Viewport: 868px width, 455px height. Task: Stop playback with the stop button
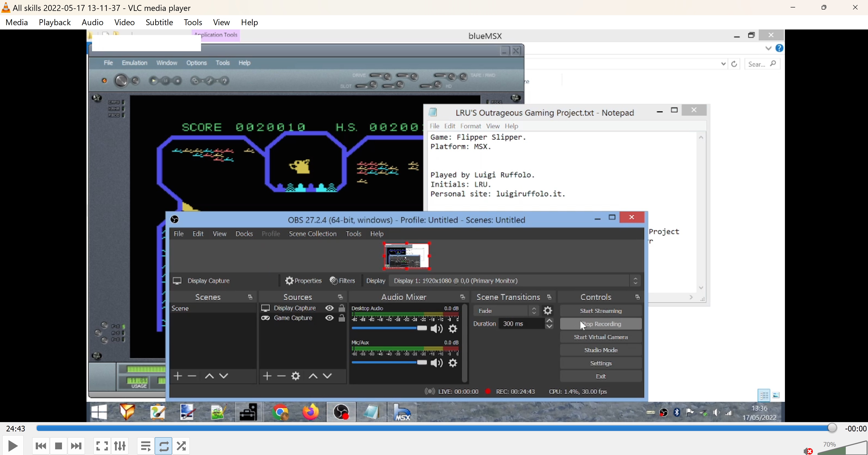[x=58, y=446]
